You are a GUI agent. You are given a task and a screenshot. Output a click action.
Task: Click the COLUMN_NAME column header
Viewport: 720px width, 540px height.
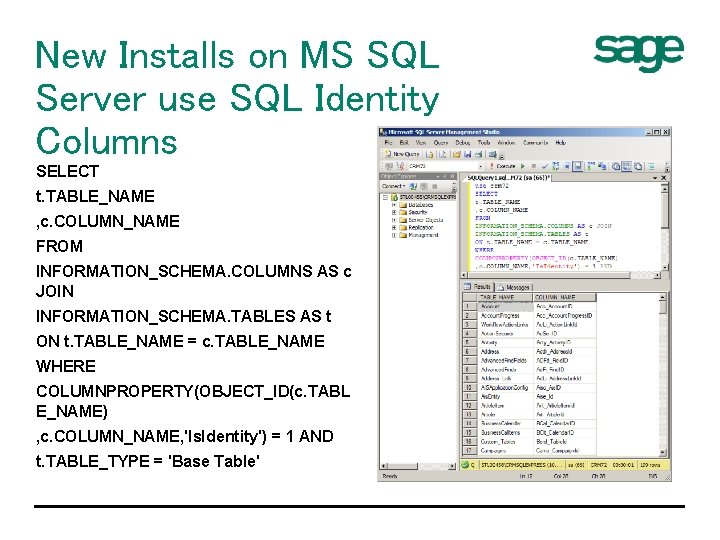click(x=565, y=298)
